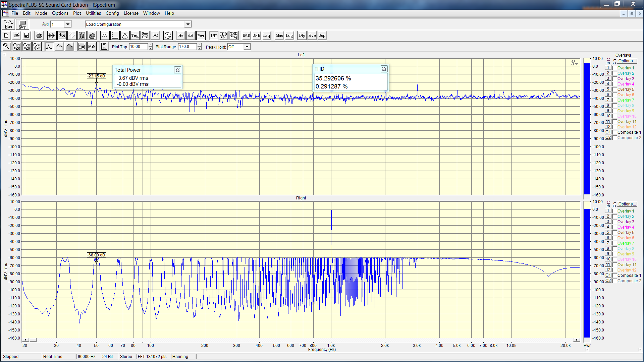The width and height of the screenshot is (644, 362).
Task: Toggle the Pwr total power utility
Action: click(201, 36)
